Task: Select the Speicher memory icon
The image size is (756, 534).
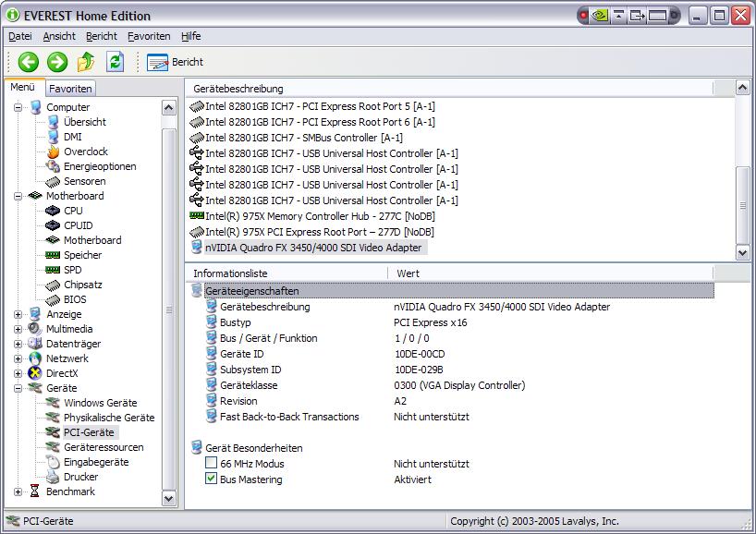Action: 53,255
